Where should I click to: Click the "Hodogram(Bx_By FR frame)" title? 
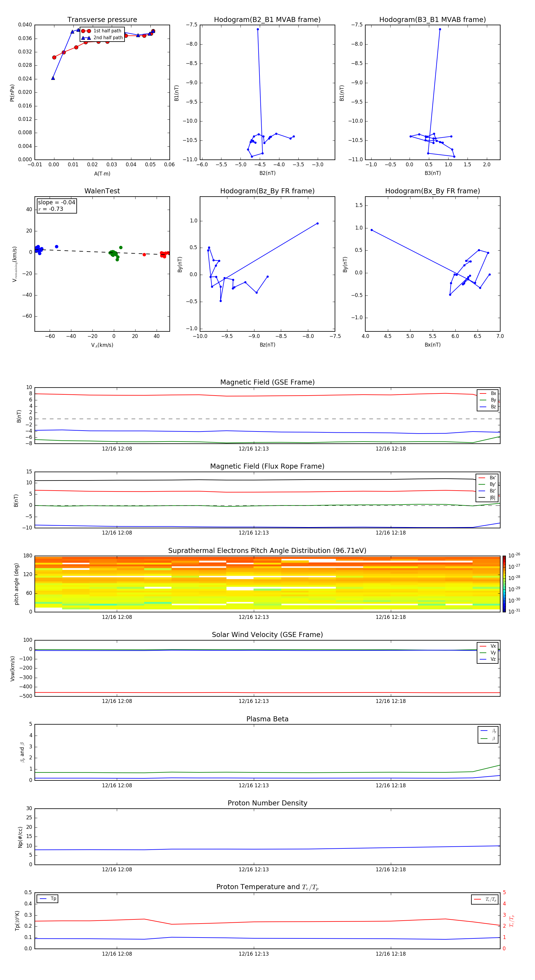432,191
